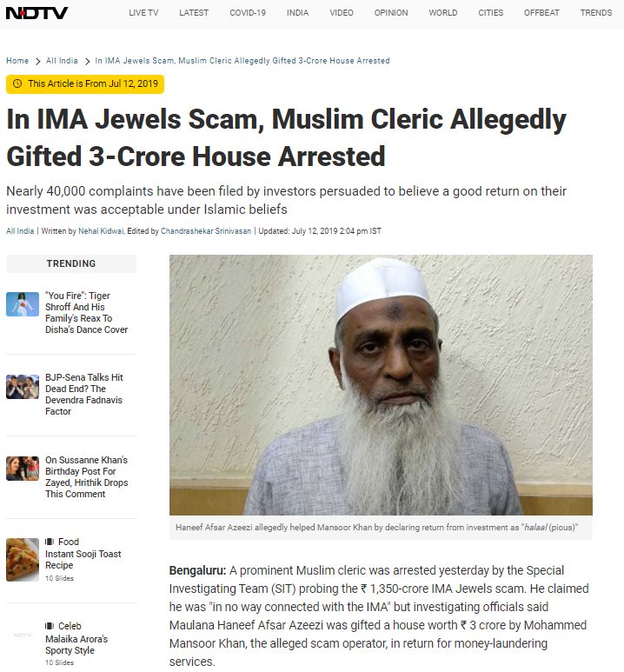Click the clock icon in date banner

coord(17,83)
